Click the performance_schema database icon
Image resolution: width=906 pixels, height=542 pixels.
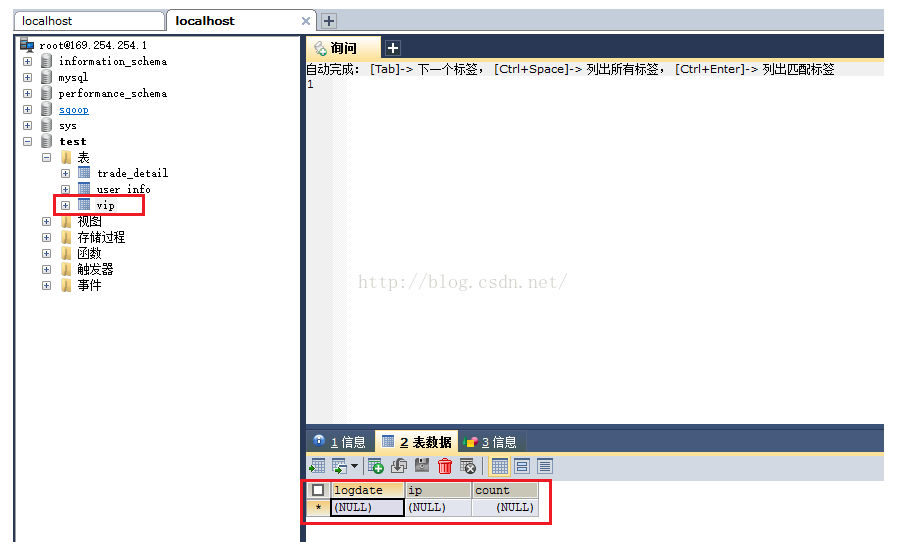point(47,93)
